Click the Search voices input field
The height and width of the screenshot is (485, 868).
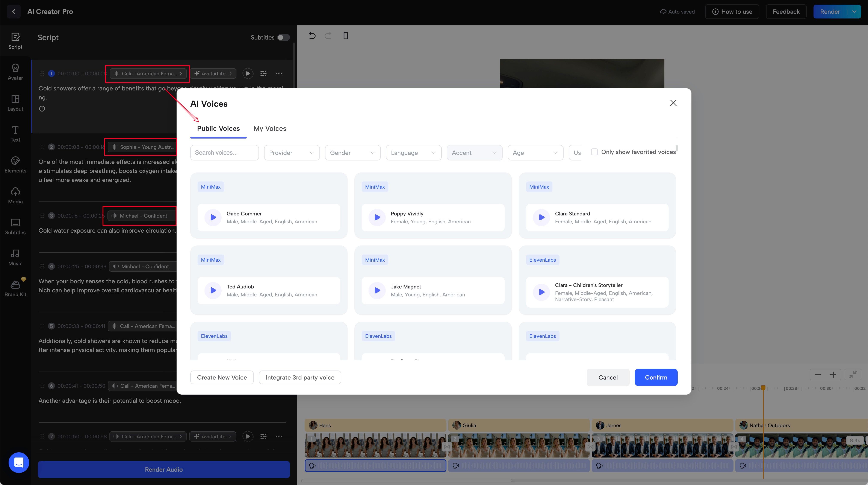click(224, 153)
